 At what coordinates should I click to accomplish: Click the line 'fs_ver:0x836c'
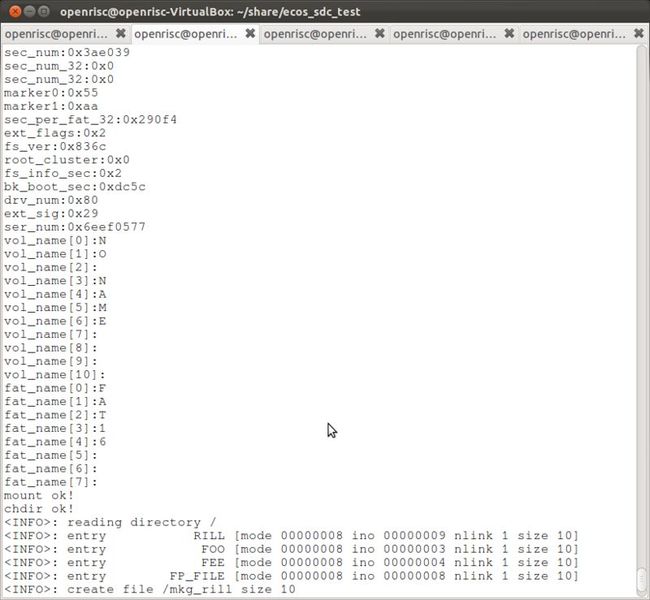click(x=55, y=146)
